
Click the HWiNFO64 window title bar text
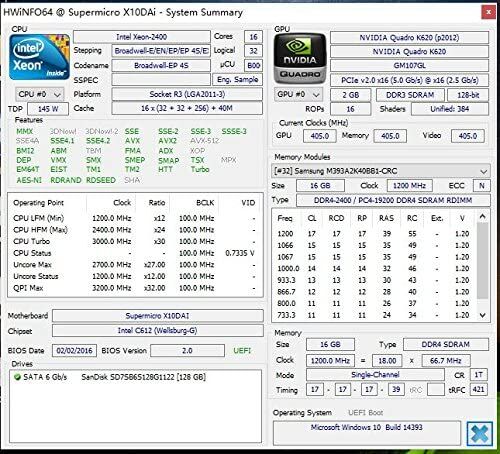pyautogui.click(x=123, y=13)
